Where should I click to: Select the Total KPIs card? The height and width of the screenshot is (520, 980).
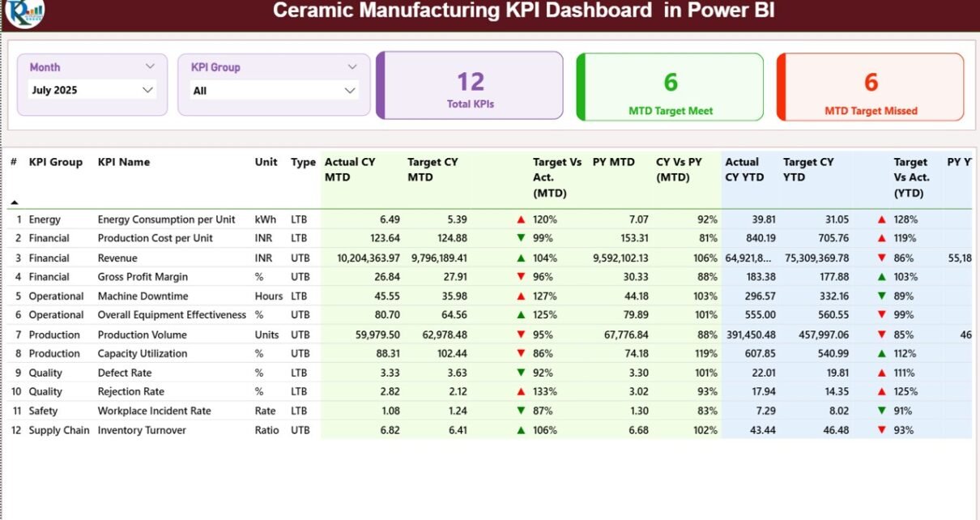[x=470, y=86]
